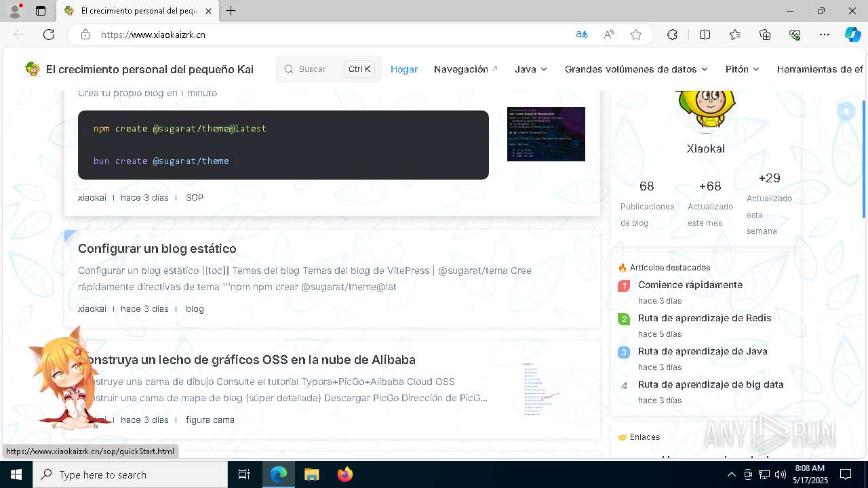
Task: Open Copilot sidebar icon
Action: [x=852, y=35]
